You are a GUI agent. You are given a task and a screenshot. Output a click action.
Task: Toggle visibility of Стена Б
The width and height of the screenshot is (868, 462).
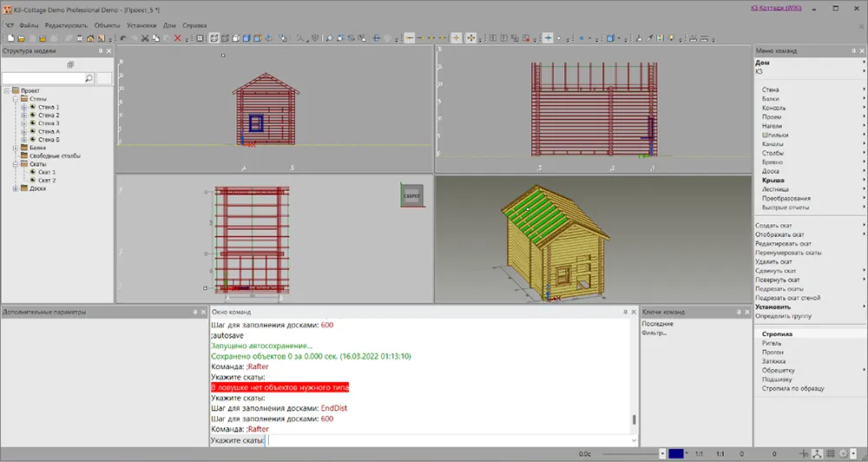pyautogui.click(x=33, y=140)
